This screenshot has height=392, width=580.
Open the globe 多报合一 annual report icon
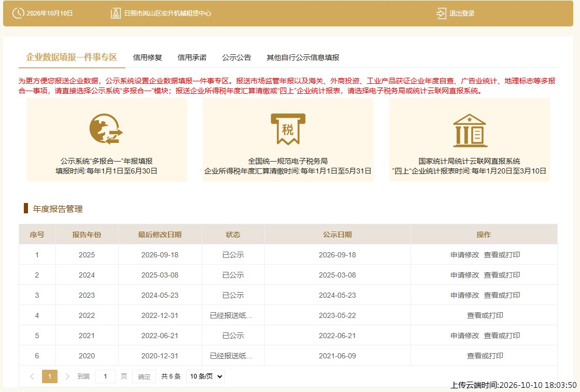click(106, 129)
